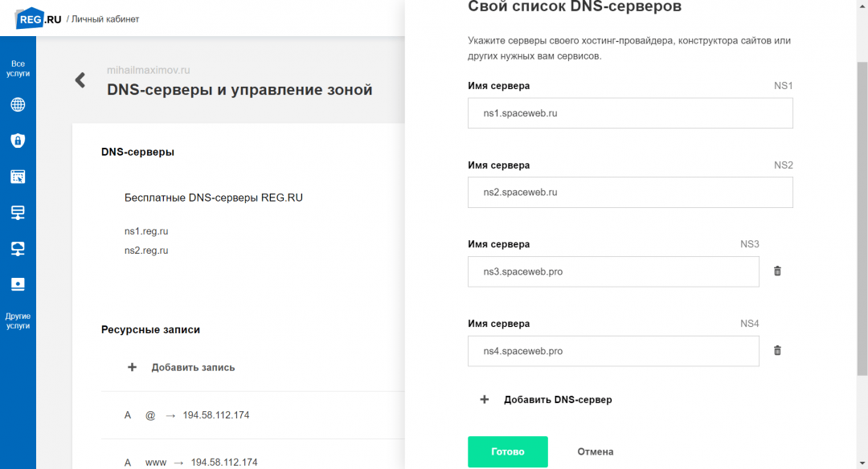This screenshot has width=868, height=469.
Task: Open the SSL shield lock icon in sidebar
Action: (18, 141)
